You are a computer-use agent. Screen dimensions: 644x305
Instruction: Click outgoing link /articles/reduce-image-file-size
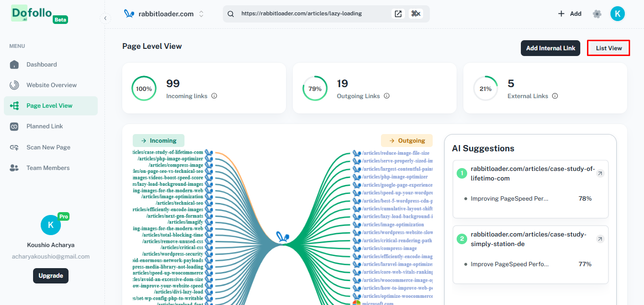tap(396, 153)
